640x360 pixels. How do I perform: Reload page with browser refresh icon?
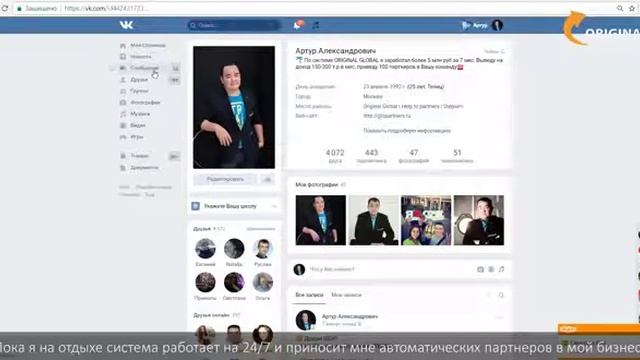point(4,8)
